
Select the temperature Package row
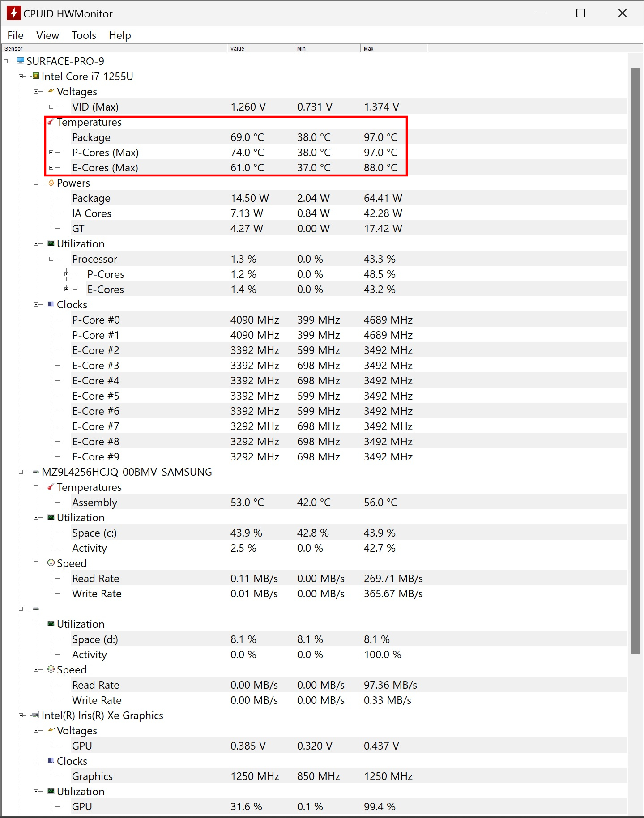(x=349, y=137)
